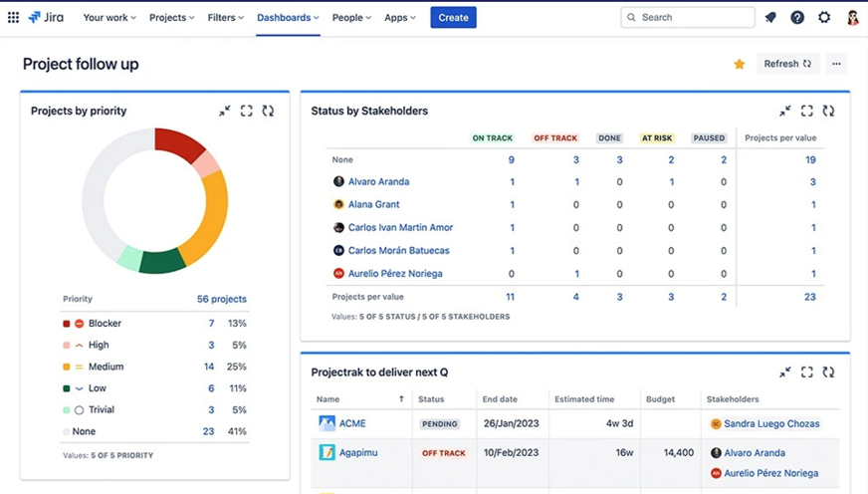Sort the table by Name column header
This screenshot has height=494, width=868.
(x=328, y=399)
